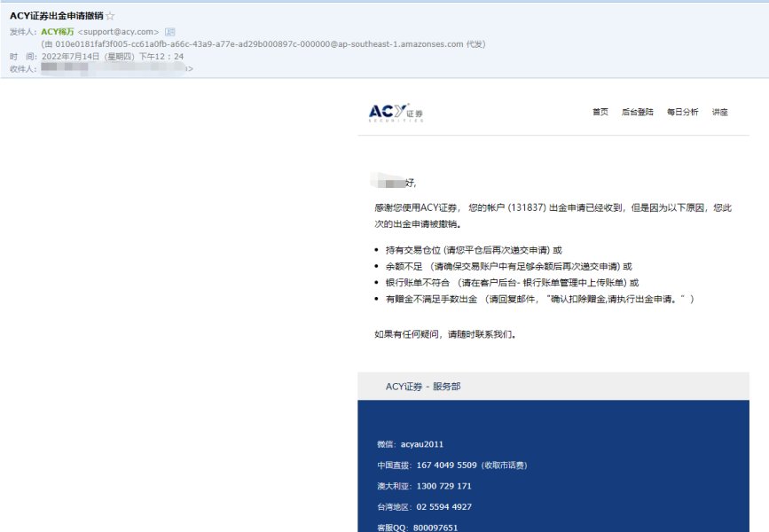The width and height of the screenshot is (769, 532).
Task: Select the line 次的出金申请被撤销
Action: (x=418, y=224)
